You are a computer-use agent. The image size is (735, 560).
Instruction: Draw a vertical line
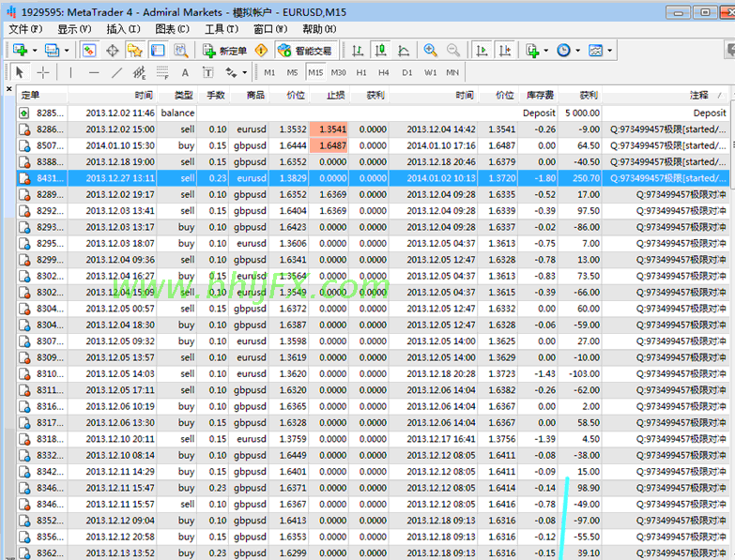70,72
